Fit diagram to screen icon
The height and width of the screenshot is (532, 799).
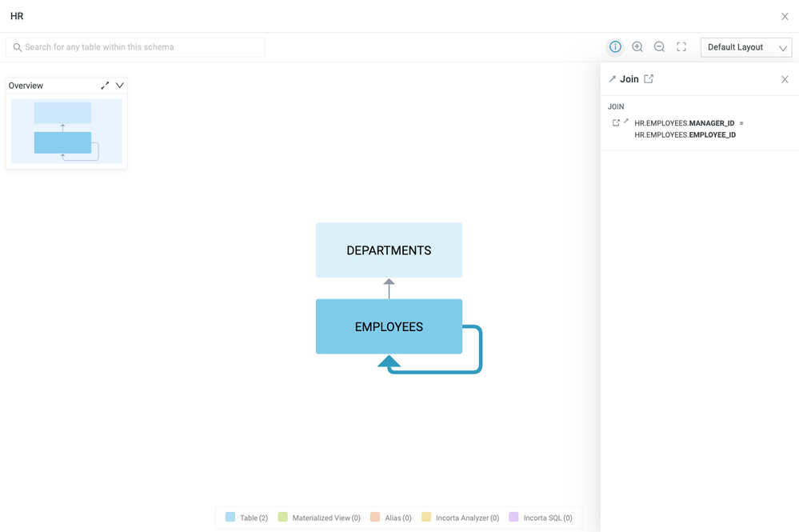coord(681,47)
